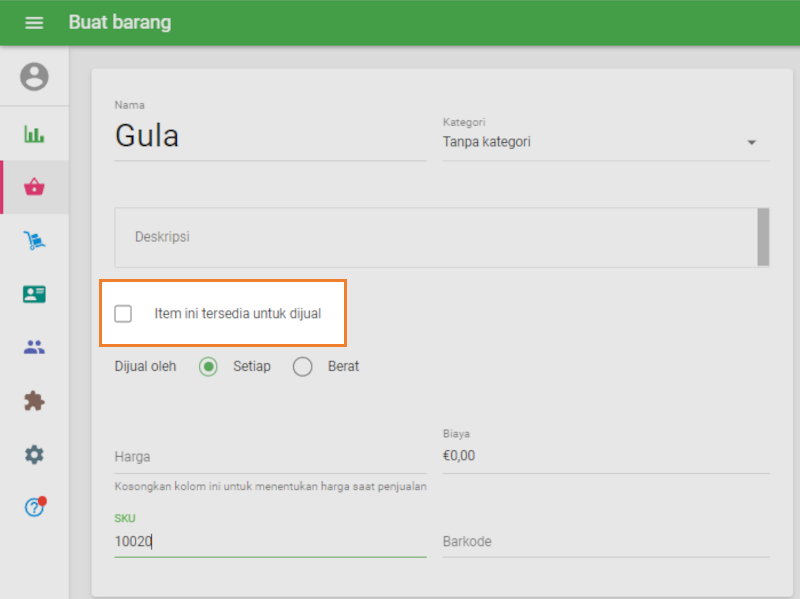The width and height of the screenshot is (800, 599).
Task: Select the items shopping basket icon
Action: tap(34, 187)
